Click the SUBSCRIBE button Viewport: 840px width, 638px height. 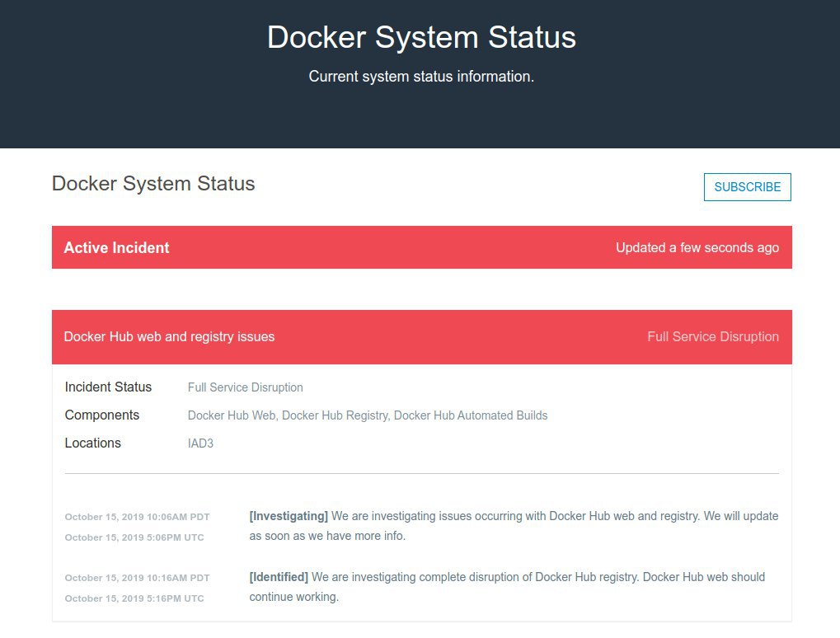pyautogui.click(x=748, y=187)
